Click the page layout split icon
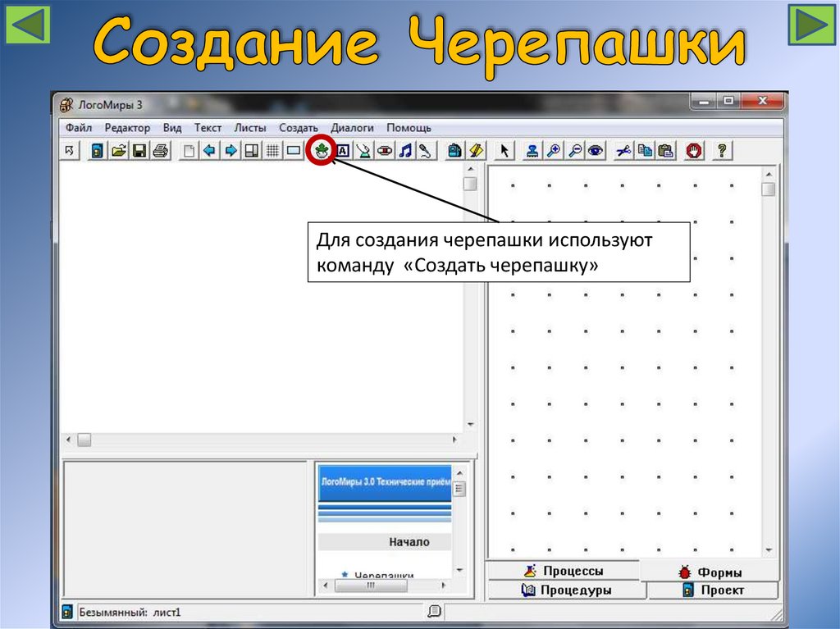 pyautogui.click(x=251, y=151)
